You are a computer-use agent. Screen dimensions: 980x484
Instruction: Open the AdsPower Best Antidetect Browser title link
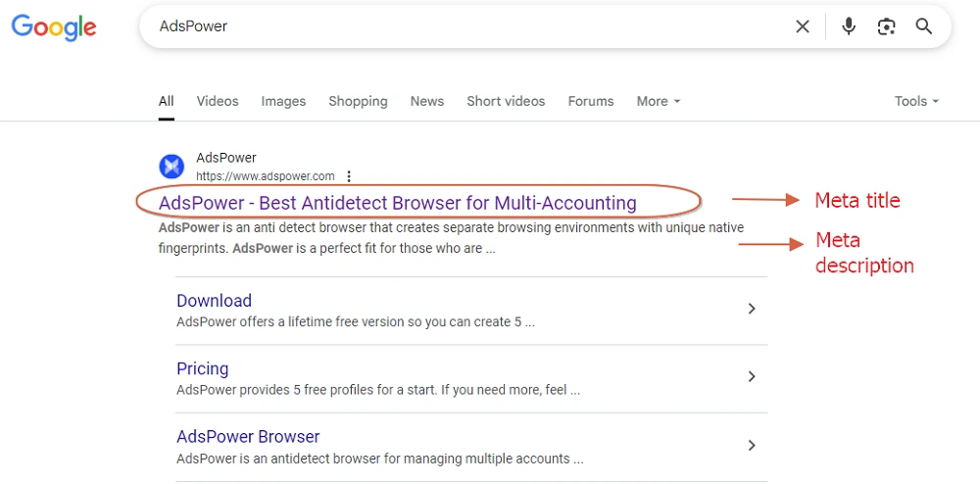[x=398, y=203]
